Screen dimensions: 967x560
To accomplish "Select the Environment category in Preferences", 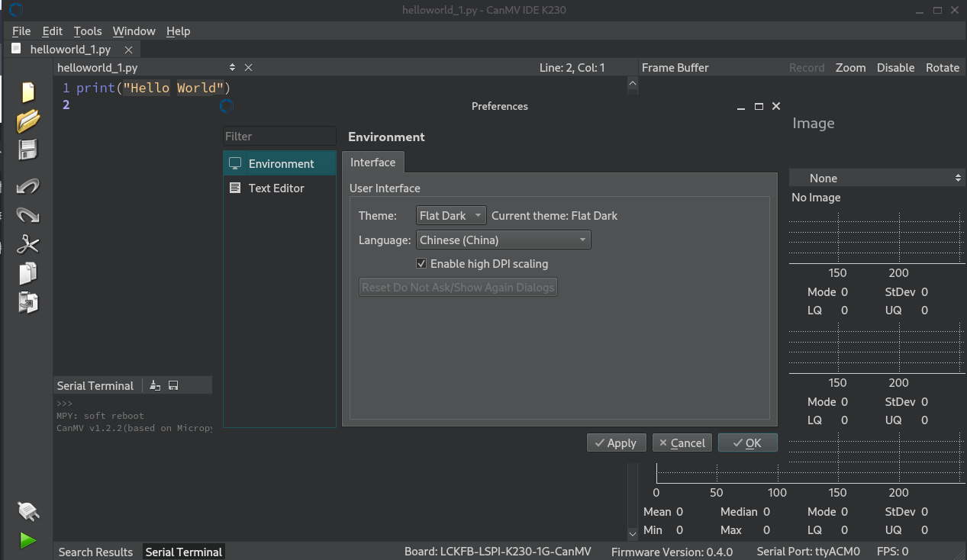I will (279, 163).
